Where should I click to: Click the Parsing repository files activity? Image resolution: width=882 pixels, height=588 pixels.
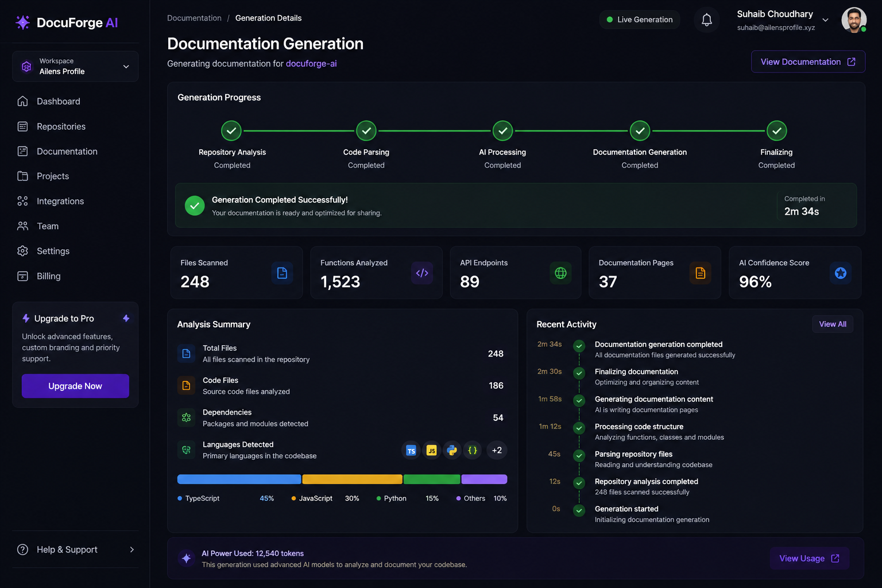(x=653, y=459)
